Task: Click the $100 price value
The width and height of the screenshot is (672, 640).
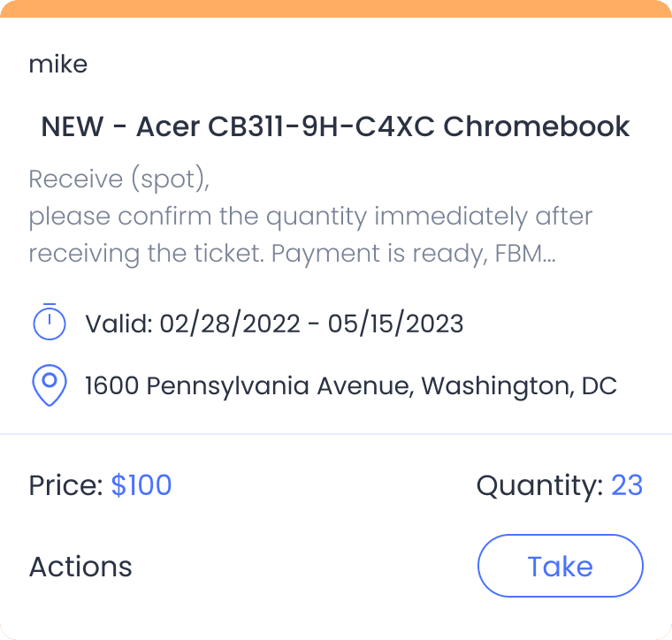Action: pyautogui.click(x=141, y=485)
